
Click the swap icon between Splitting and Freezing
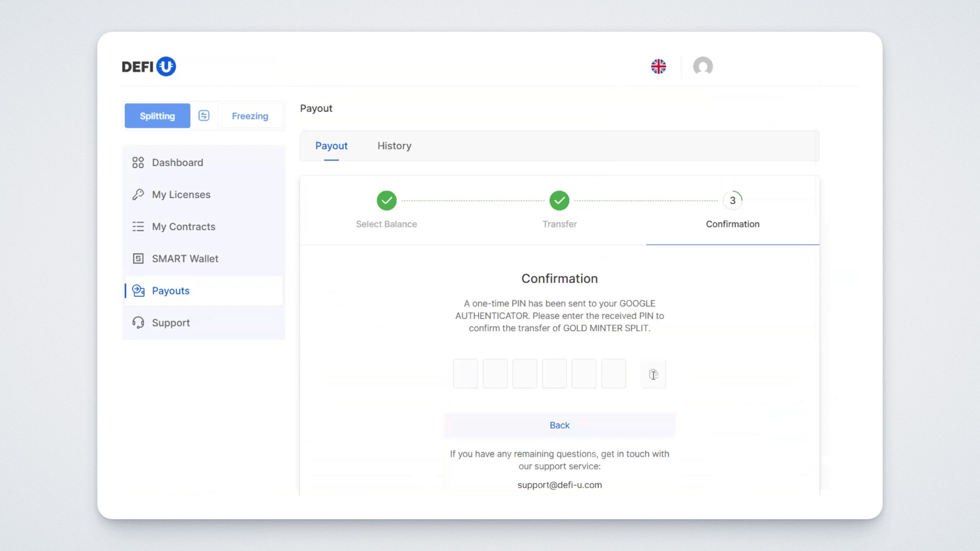(204, 116)
